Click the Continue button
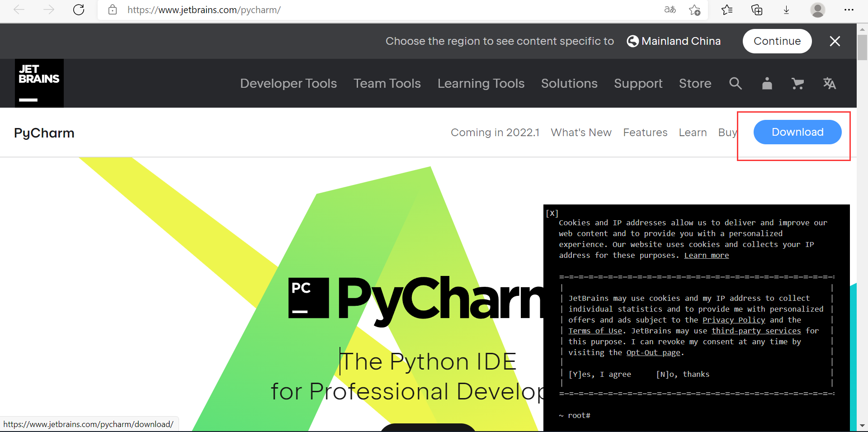 click(777, 41)
